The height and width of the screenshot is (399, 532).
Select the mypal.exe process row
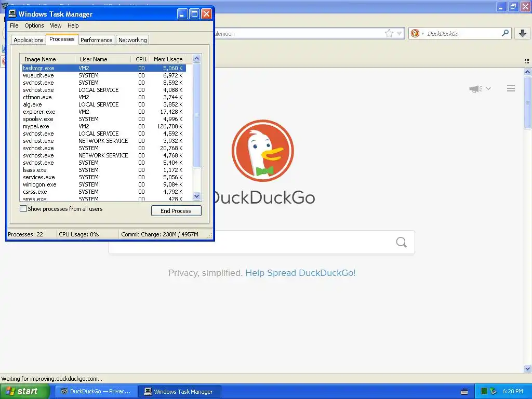[104, 126]
